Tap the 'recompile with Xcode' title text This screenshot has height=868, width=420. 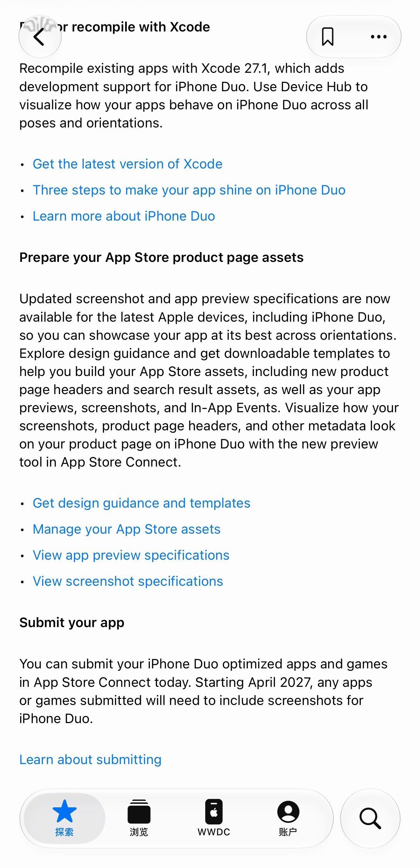(x=141, y=27)
